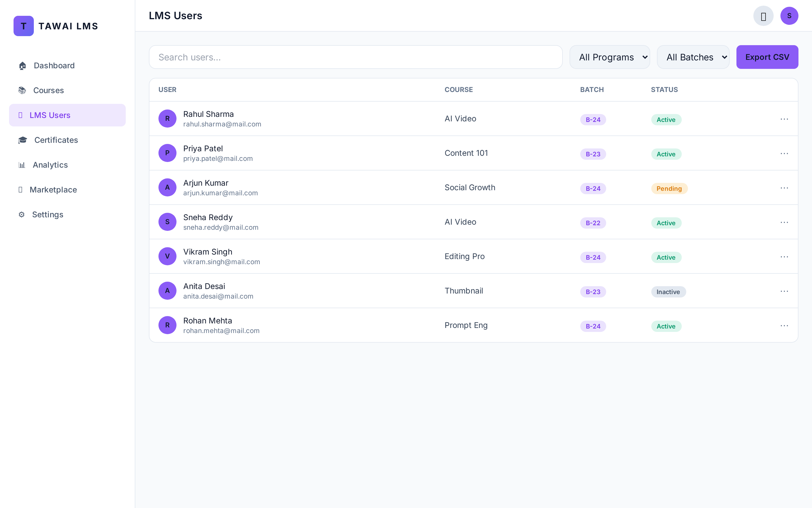Click Arjun Kumar's A avatar
This screenshot has height=508, width=812.
(167, 187)
